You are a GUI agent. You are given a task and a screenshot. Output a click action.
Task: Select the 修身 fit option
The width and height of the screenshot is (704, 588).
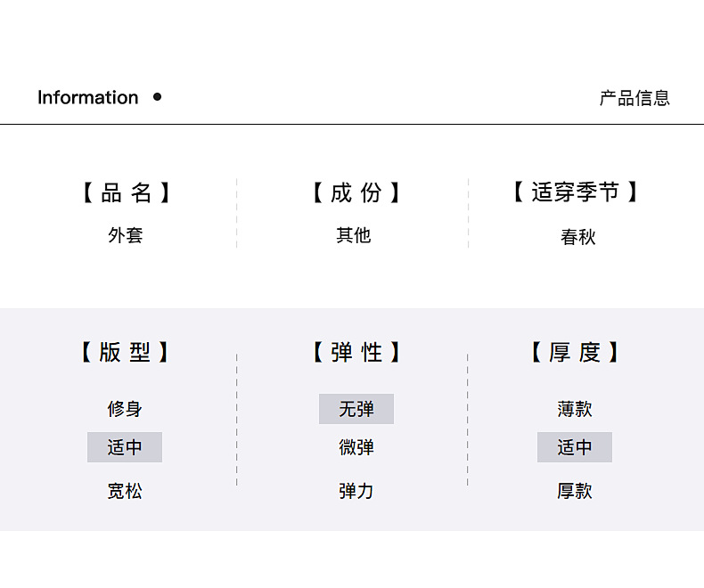pos(125,409)
